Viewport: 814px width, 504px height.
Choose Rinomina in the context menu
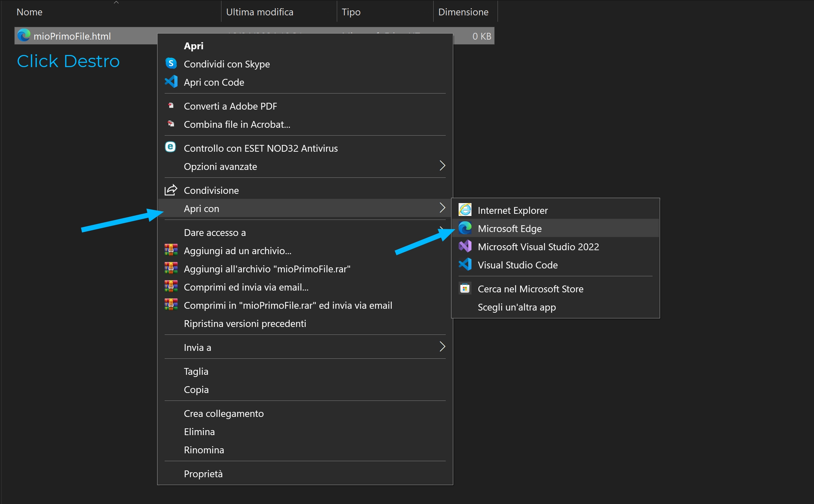[204, 450]
